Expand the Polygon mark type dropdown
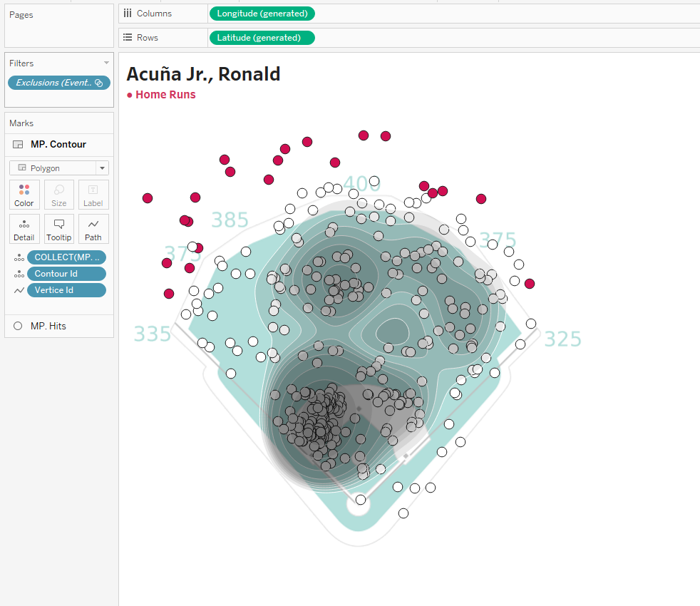Image resolution: width=700 pixels, height=606 pixels. tap(103, 168)
